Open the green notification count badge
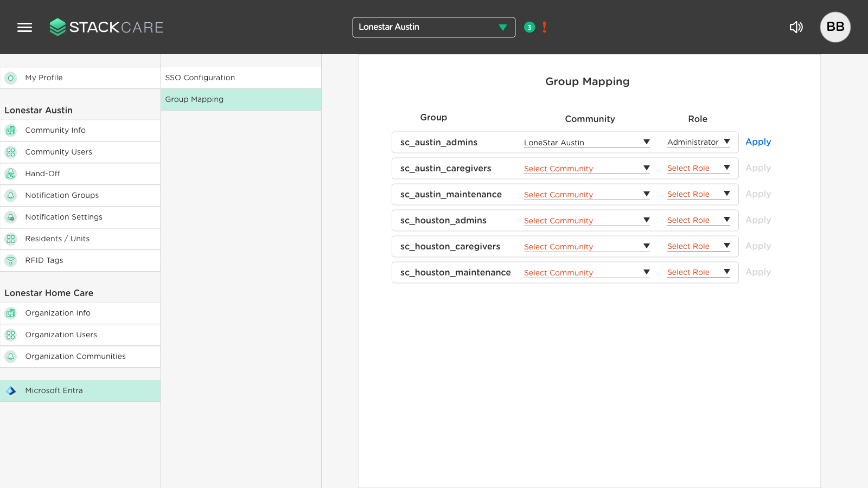The width and height of the screenshot is (868, 488). tap(529, 27)
